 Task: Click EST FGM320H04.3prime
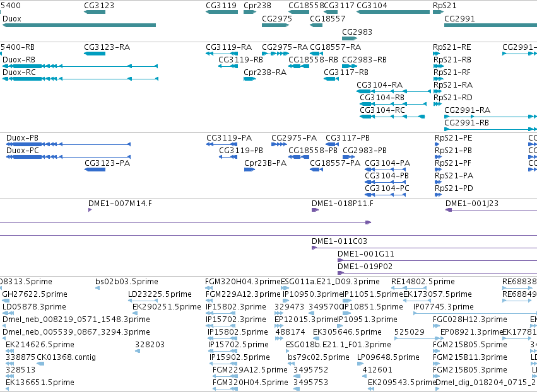243,282
